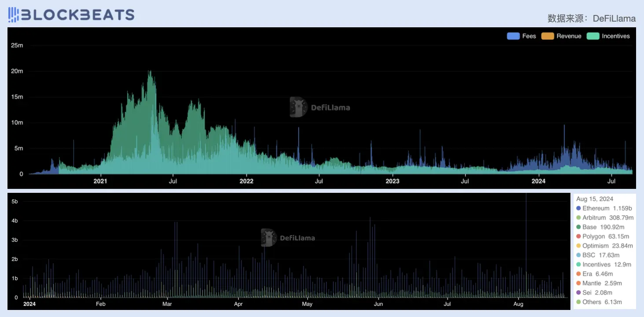644x317 pixels.
Task: Click the Arbitrum dot in the tooltip
Action: (578, 217)
